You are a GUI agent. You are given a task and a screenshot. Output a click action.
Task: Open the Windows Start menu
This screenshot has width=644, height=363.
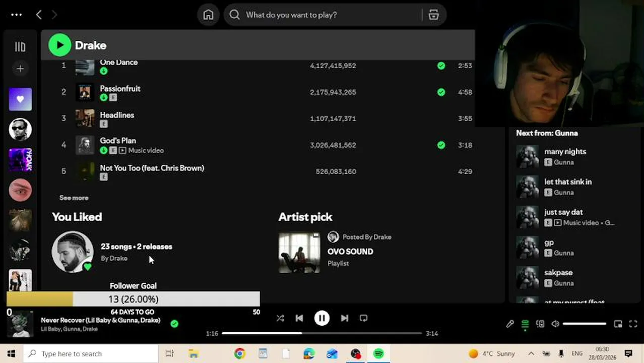[11, 353]
